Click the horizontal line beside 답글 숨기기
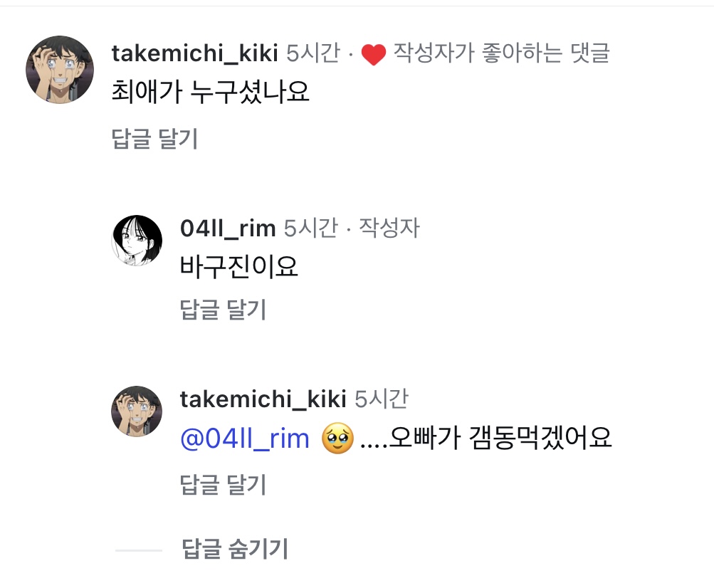 (139, 550)
